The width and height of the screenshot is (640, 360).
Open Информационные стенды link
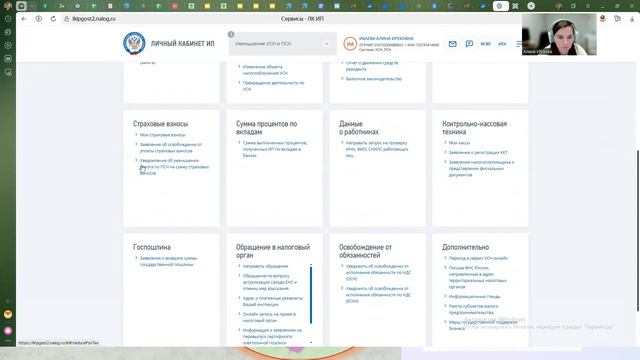pos(474,296)
